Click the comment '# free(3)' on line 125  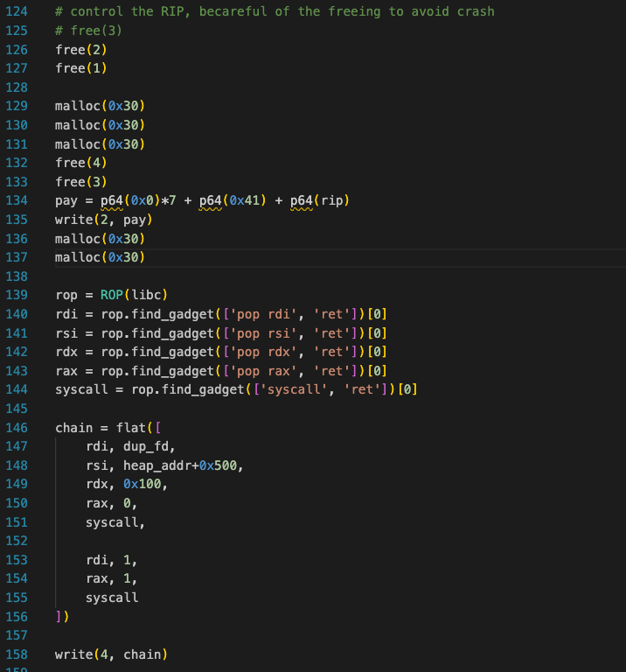pos(88,31)
